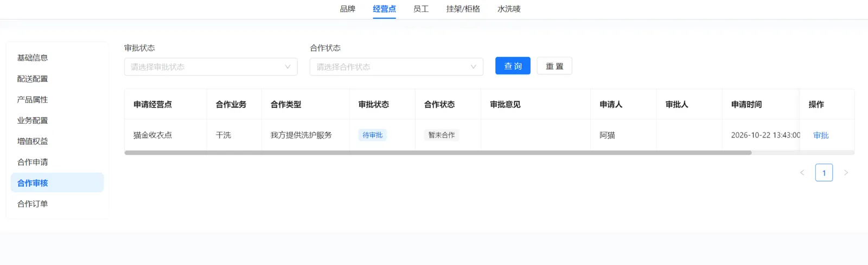Open the 员工 tab
This screenshot has height=265, width=868.
[x=421, y=9]
